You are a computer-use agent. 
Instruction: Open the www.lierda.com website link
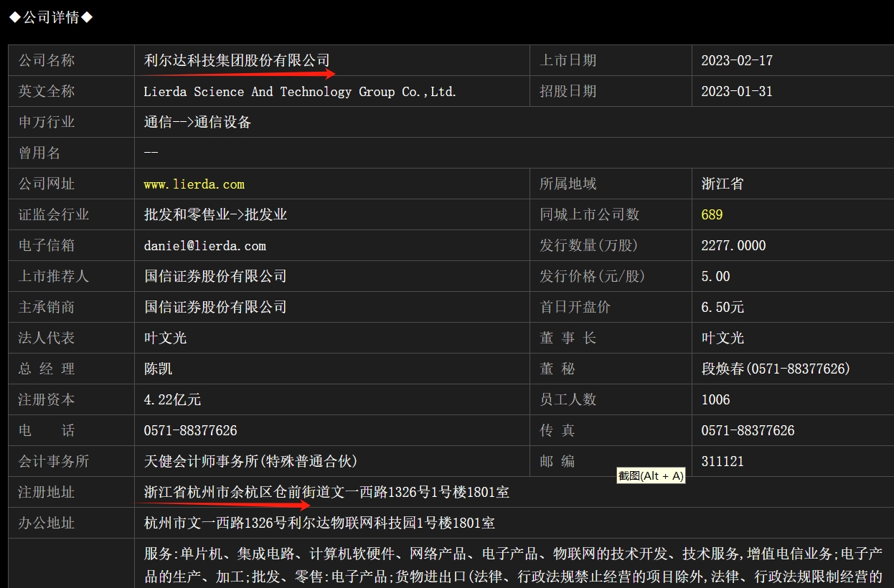pos(194,184)
